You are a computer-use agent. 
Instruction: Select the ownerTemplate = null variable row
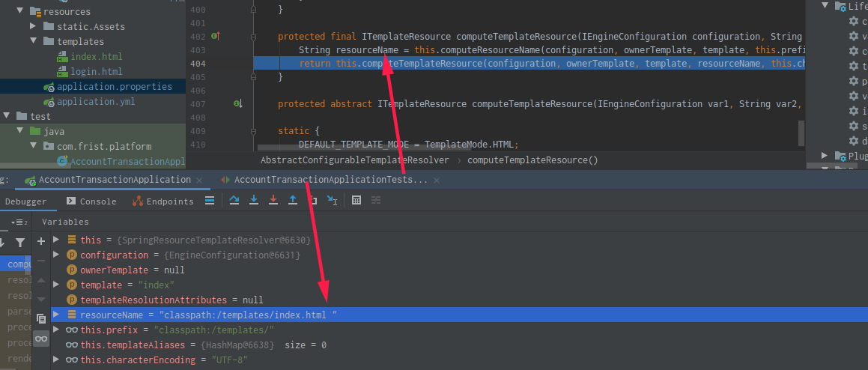click(x=460, y=270)
